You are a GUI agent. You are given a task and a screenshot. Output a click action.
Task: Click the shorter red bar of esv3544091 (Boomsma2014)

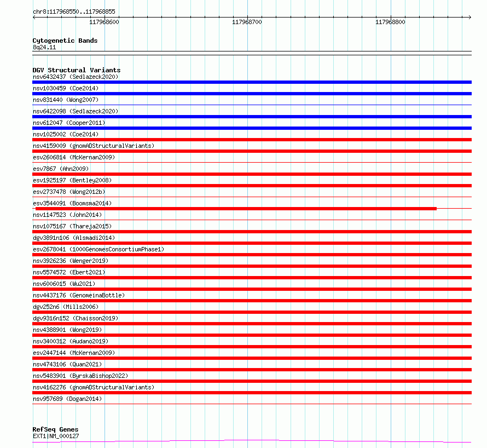click(x=236, y=209)
